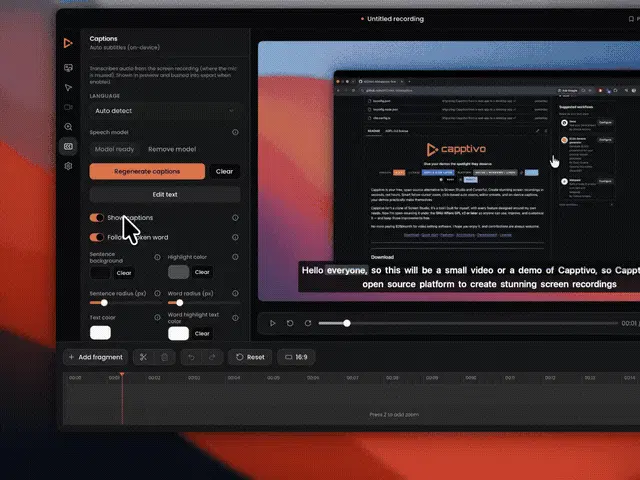Image resolution: width=640 pixels, height=480 pixels.
Task: Open the cursor settings sidebar icon
Action: coord(68,87)
